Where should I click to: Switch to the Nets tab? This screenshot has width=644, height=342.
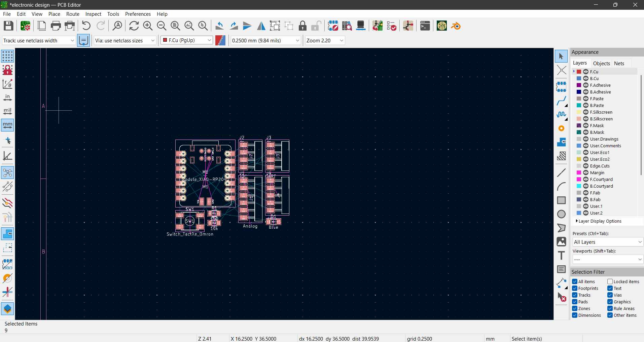(x=619, y=63)
